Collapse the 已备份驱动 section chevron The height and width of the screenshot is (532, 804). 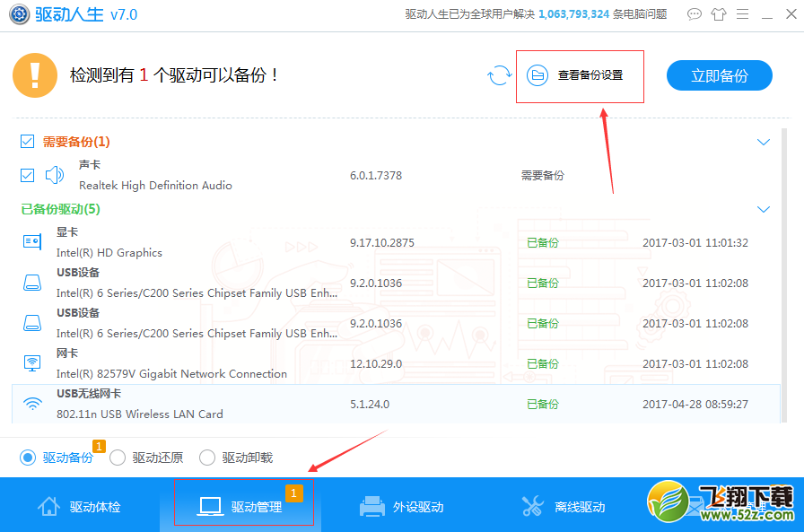(x=764, y=209)
